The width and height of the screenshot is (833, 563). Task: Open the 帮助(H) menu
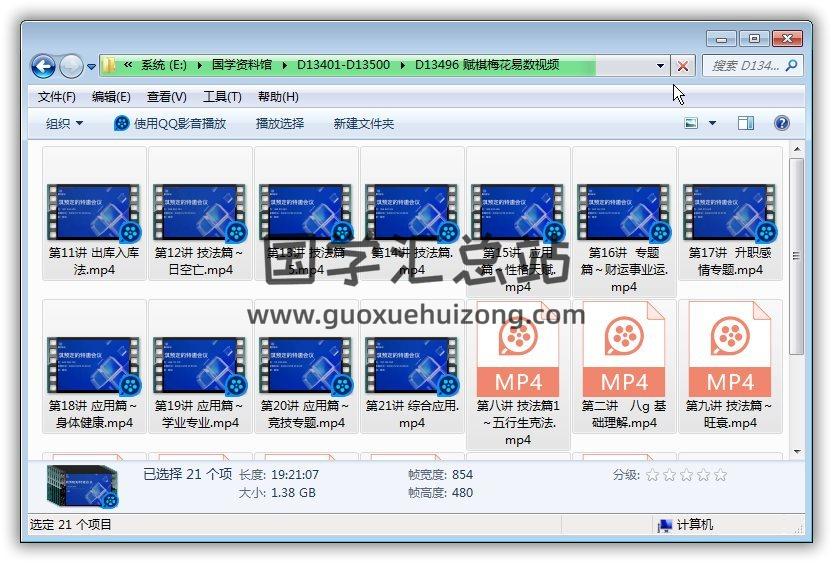[278, 97]
